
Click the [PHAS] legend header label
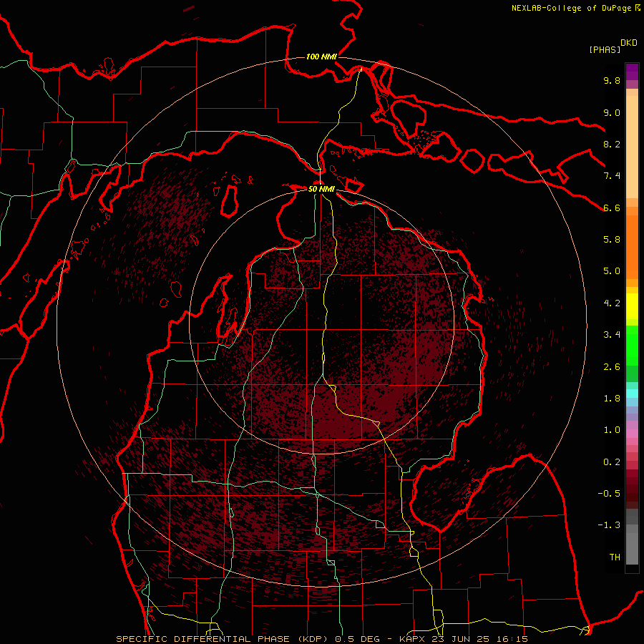[x=605, y=49]
